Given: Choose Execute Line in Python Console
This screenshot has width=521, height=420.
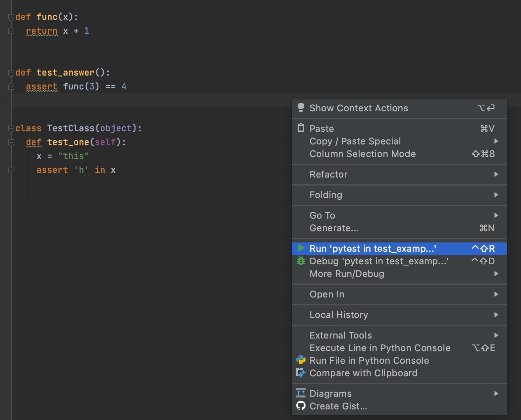Looking at the screenshot, I should pos(399,348).
